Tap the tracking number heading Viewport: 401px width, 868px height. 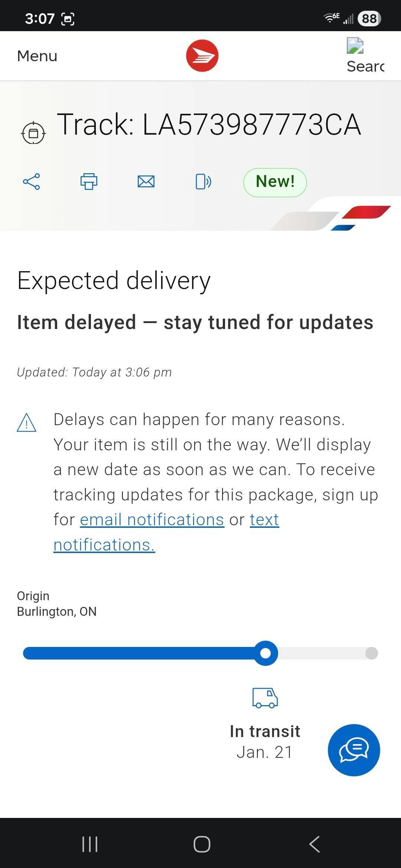pyautogui.click(x=209, y=125)
